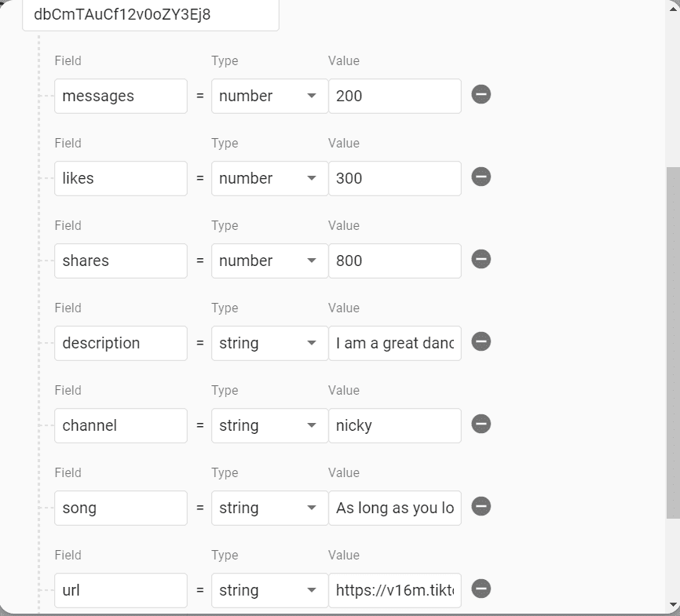Image resolution: width=680 pixels, height=616 pixels.
Task: Remove the messages field
Action: tap(481, 95)
